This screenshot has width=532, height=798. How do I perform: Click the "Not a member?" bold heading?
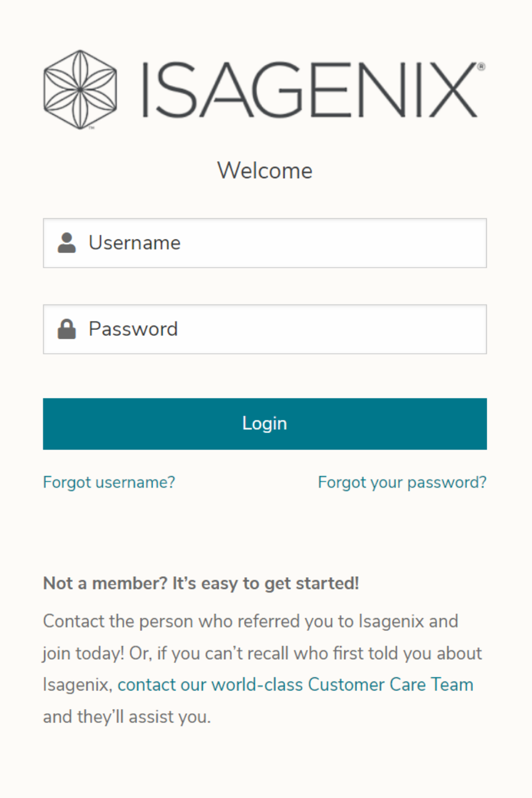click(x=201, y=584)
